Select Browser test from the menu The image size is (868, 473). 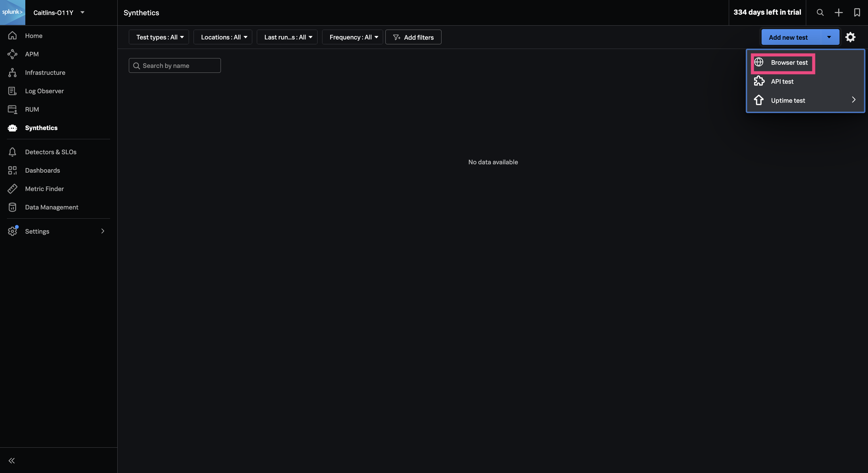pyautogui.click(x=789, y=63)
